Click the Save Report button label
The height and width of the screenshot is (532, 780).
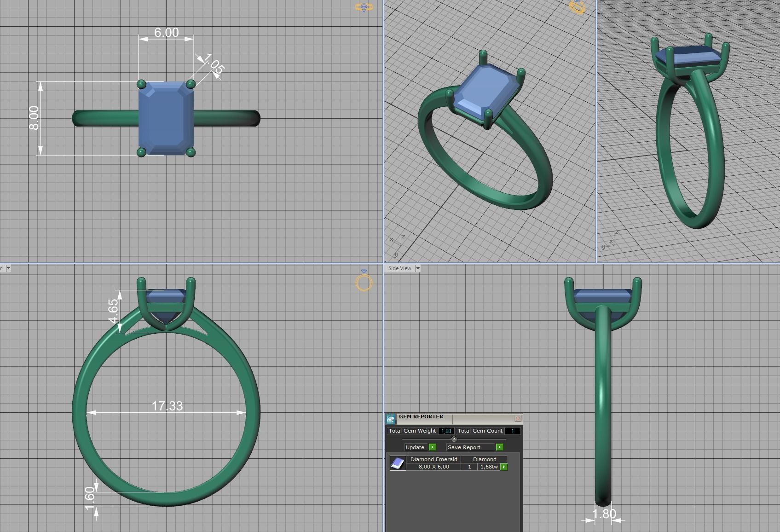click(464, 447)
